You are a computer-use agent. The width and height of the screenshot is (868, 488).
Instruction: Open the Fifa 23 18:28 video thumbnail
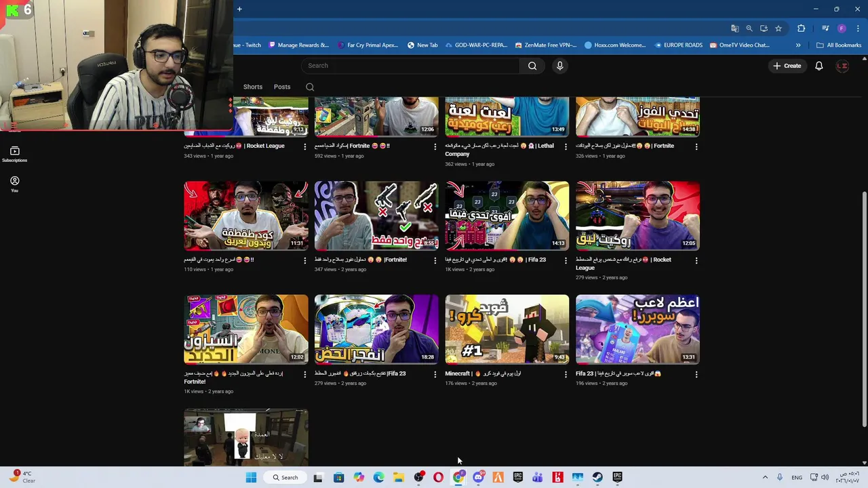point(376,329)
